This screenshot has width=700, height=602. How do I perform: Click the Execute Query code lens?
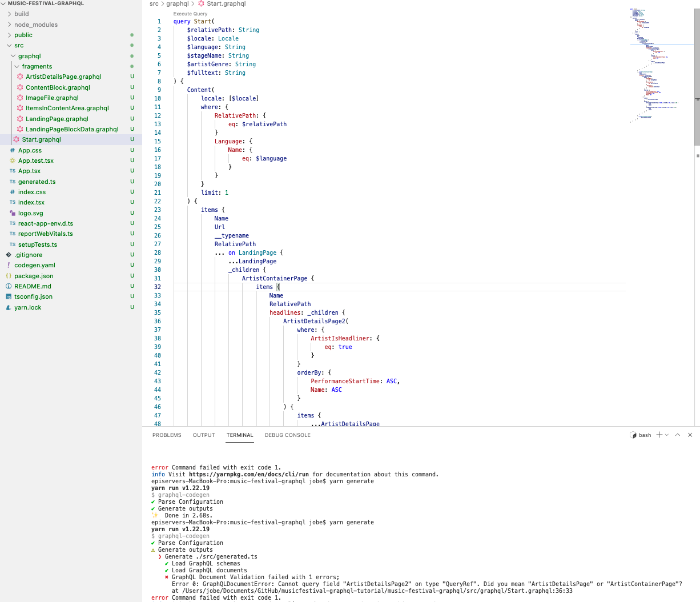[x=190, y=14]
